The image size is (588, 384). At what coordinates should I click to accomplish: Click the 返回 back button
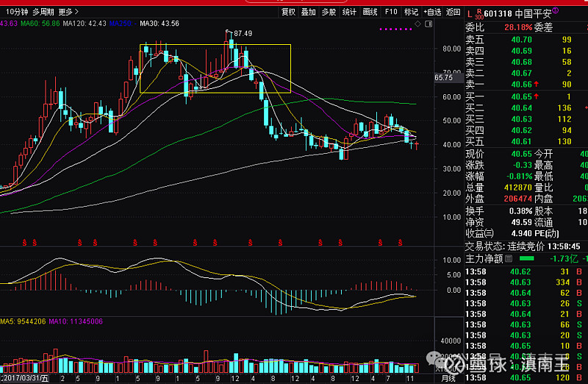point(453,12)
